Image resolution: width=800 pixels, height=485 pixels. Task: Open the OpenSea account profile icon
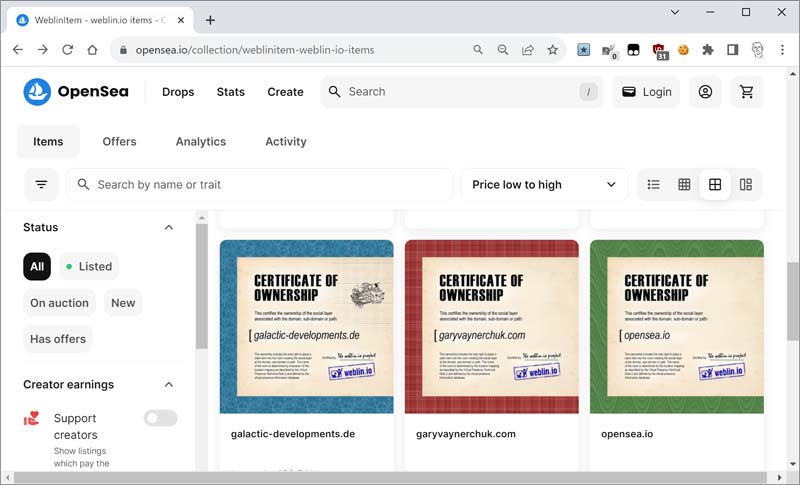coord(705,92)
